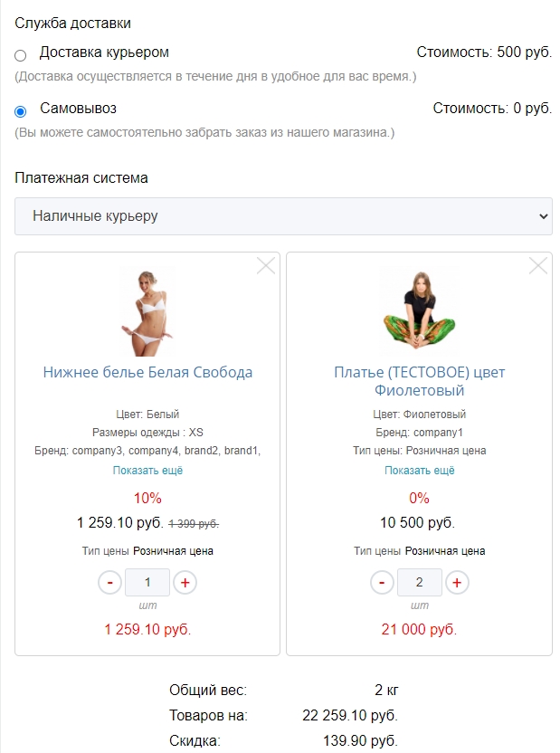The width and height of the screenshot is (560, 753).
Task: Select the Доставка курьером radio button
Action: coord(22,52)
